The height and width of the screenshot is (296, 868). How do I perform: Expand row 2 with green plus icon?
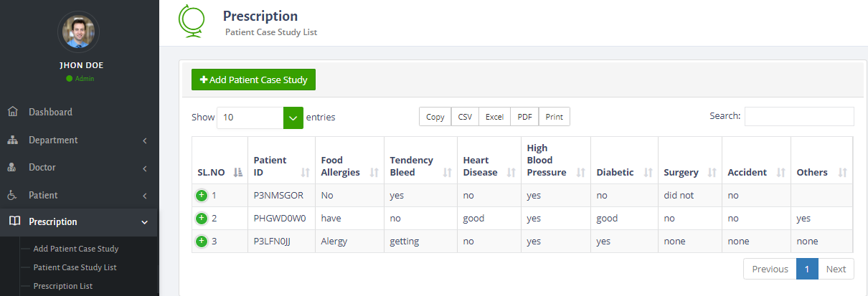coord(202,218)
